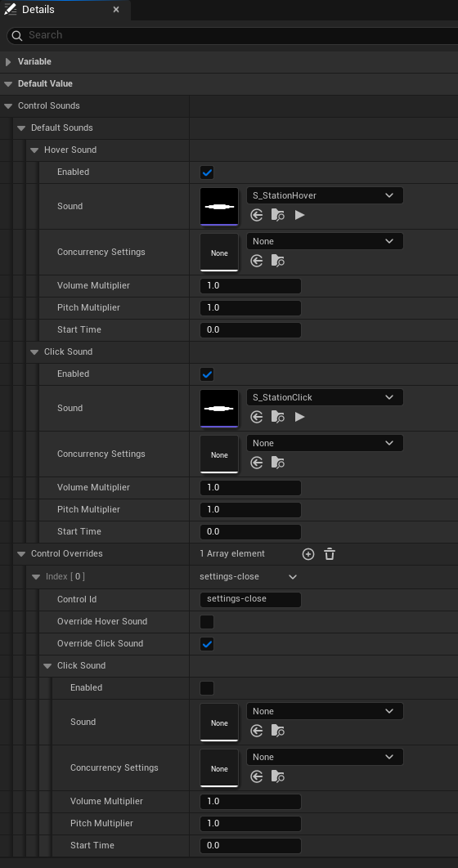Screen dimensions: 458x868
Task: Browse to S_StationClick in Content Browser
Action: 277,417
